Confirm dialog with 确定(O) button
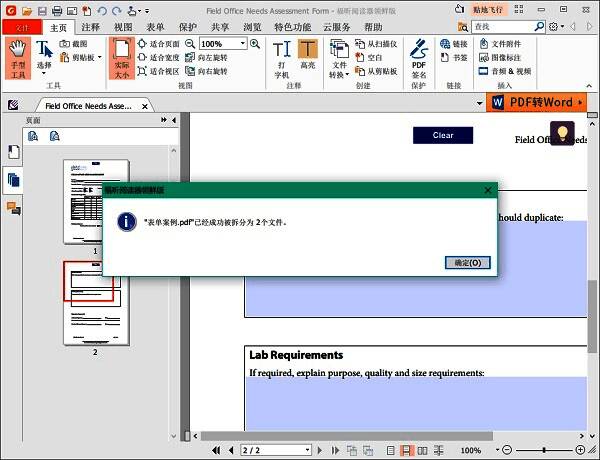 [x=467, y=263]
